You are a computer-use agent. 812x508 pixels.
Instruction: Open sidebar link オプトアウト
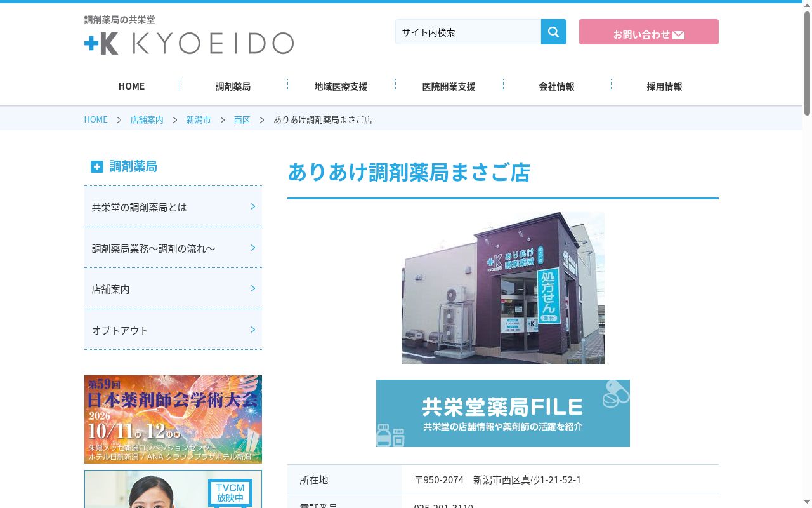pos(173,330)
